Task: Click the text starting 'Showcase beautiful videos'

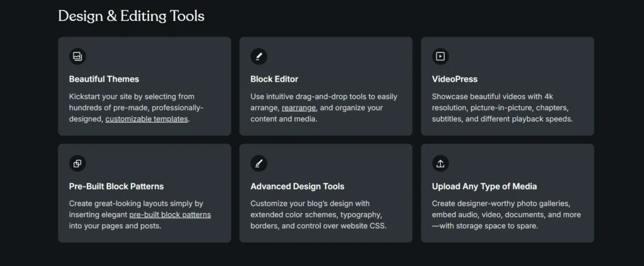Action: coord(502,108)
